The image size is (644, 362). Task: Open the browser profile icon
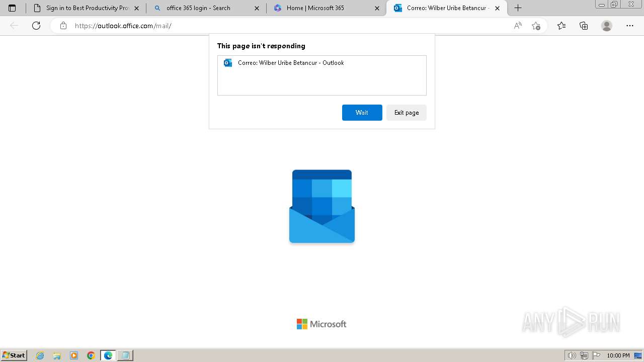607,26
